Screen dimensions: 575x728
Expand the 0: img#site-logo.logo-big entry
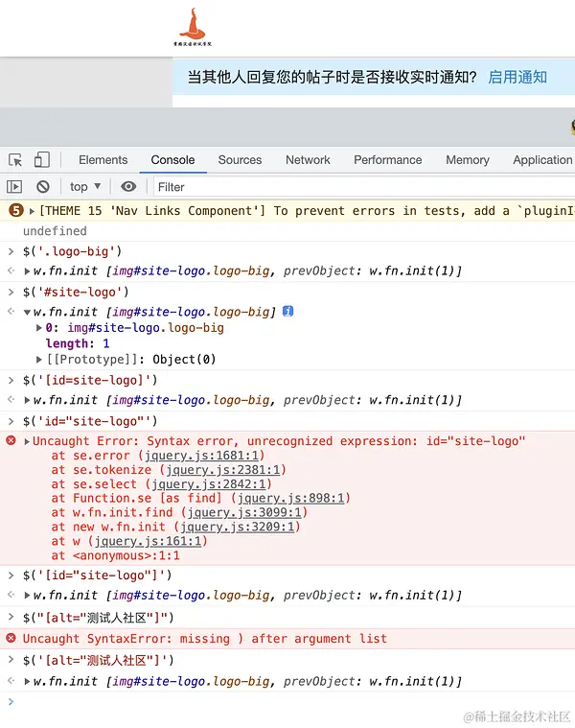[39, 328]
